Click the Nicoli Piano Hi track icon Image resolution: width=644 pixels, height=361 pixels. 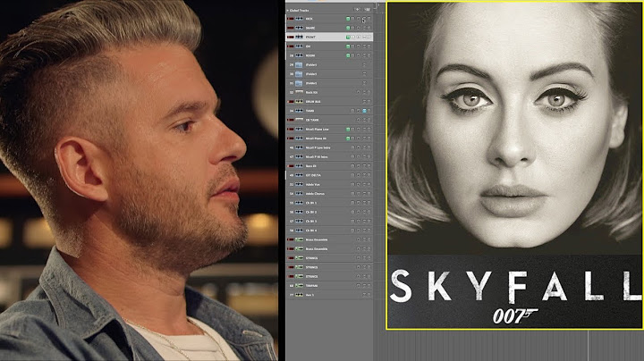(x=299, y=139)
